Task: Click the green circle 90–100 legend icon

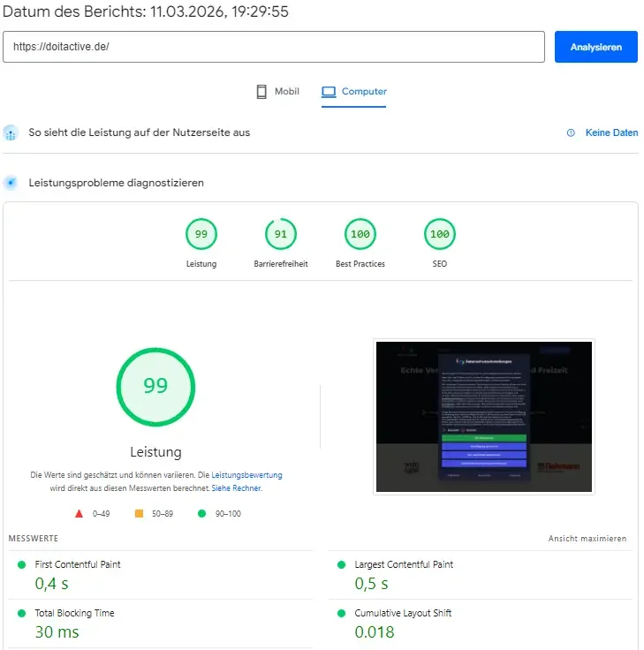Action: click(202, 514)
